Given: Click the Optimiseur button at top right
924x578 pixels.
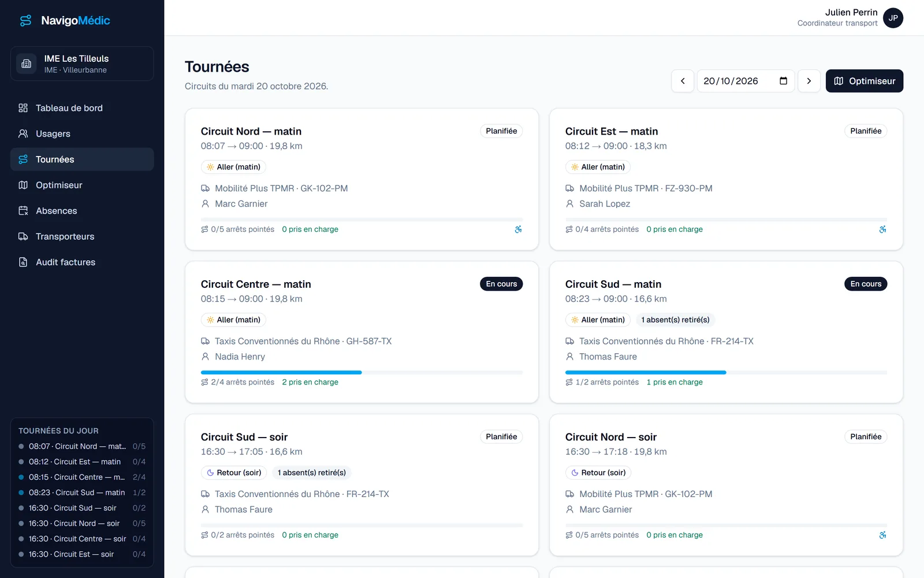Looking at the screenshot, I should [865, 81].
